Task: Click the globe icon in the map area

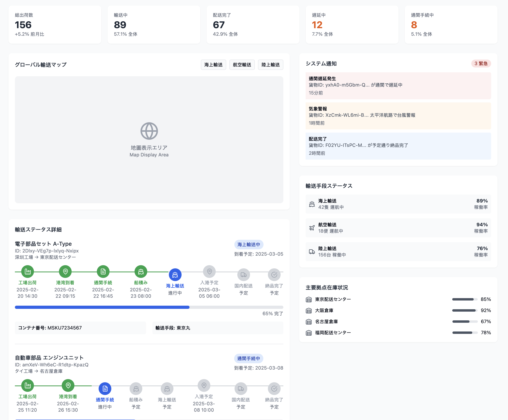Action: [149, 131]
